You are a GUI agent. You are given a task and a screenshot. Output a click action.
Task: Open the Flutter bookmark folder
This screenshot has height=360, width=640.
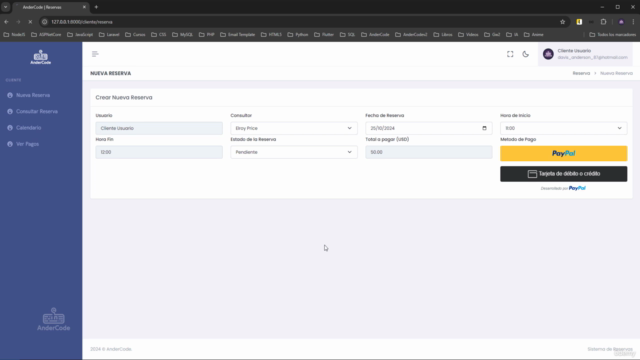324,35
